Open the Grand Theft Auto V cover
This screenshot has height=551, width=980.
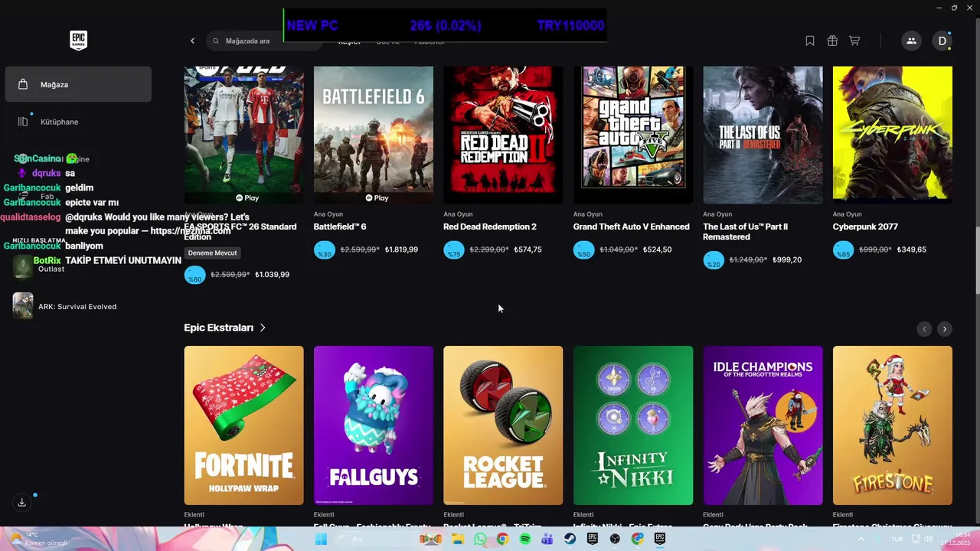(633, 135)
